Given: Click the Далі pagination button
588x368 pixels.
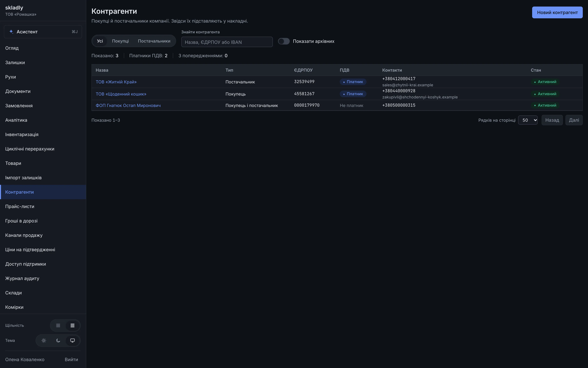Looking at the screenshot, I should click(x=574, y=120).
